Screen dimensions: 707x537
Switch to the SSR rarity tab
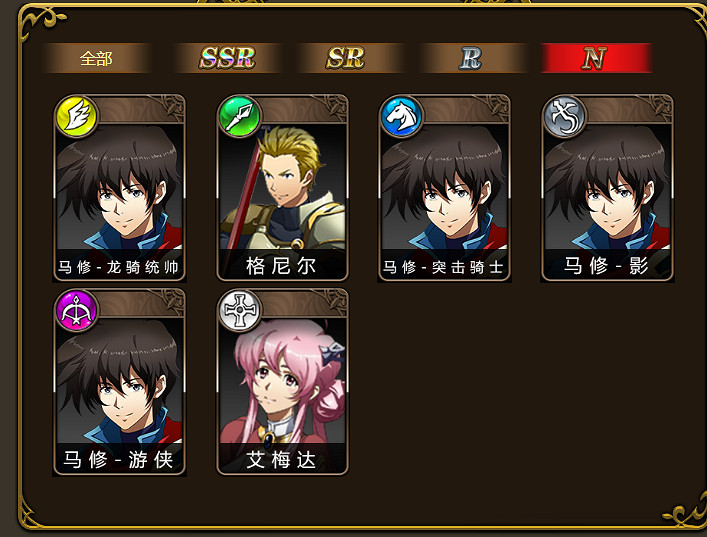coord(227,58)
